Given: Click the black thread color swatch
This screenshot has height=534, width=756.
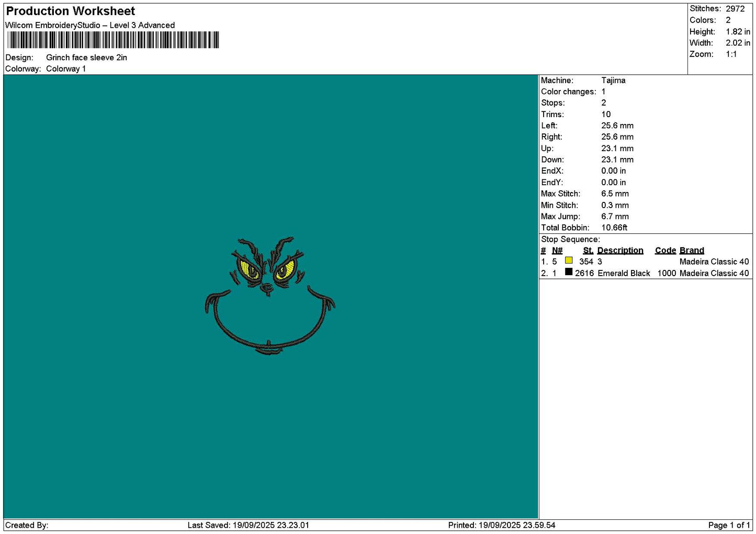Looking at the screenshot, I should [569, 272].
